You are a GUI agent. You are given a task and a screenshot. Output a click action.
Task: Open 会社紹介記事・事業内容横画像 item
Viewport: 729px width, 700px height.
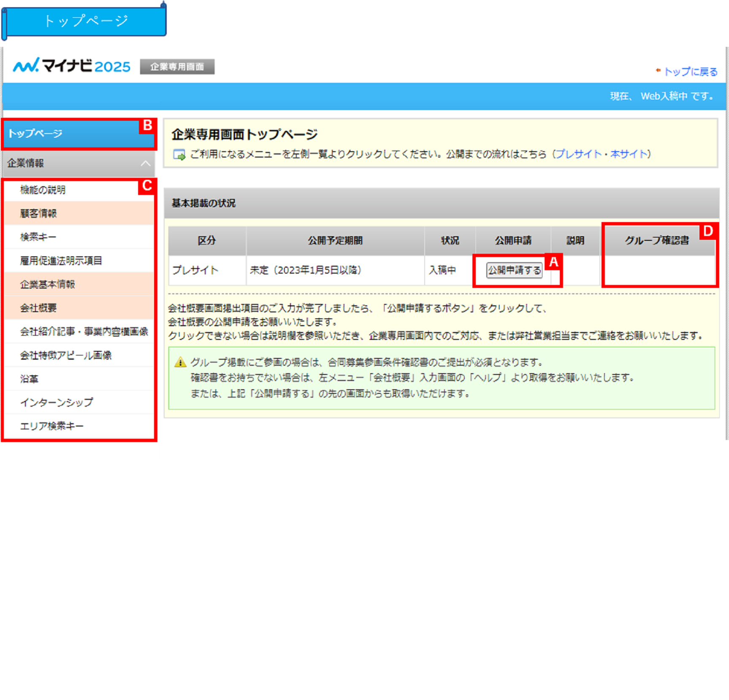point(79,332)
